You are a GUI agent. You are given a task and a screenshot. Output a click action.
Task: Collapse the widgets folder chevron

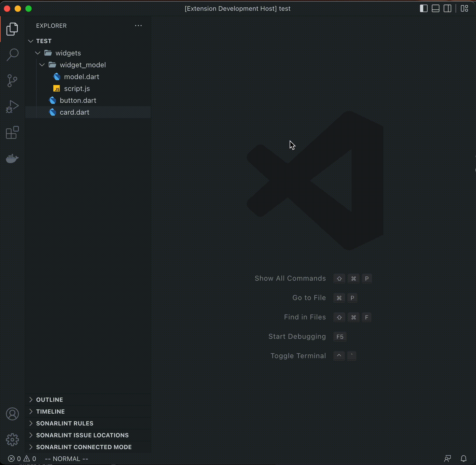click(38, 53)
